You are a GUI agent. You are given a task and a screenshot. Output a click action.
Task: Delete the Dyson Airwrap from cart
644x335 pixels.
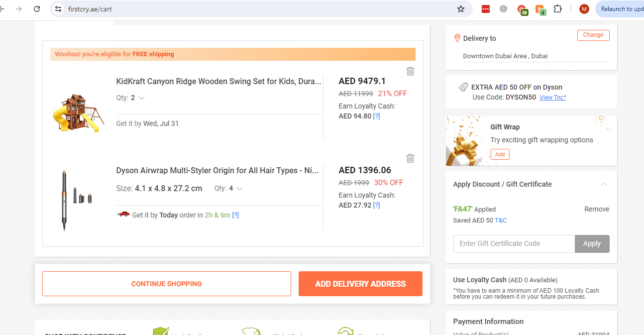point(410,158)
